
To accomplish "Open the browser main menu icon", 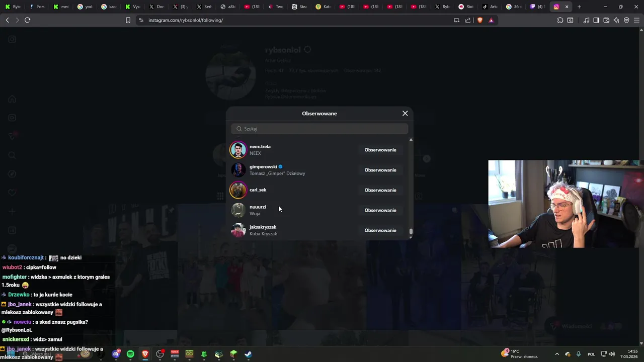I will coord(636,20).
